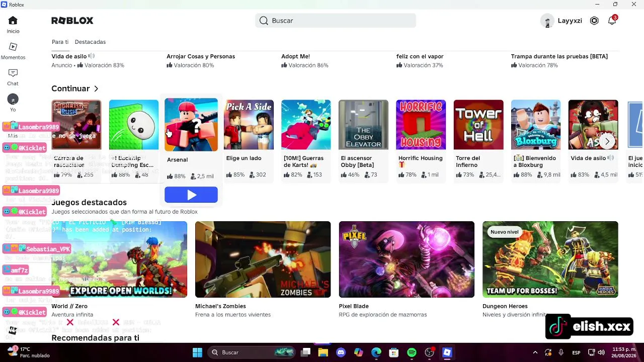Open the Layyxzi profile name
Screen dimensions: 644x362
click(x=570, y=21)
